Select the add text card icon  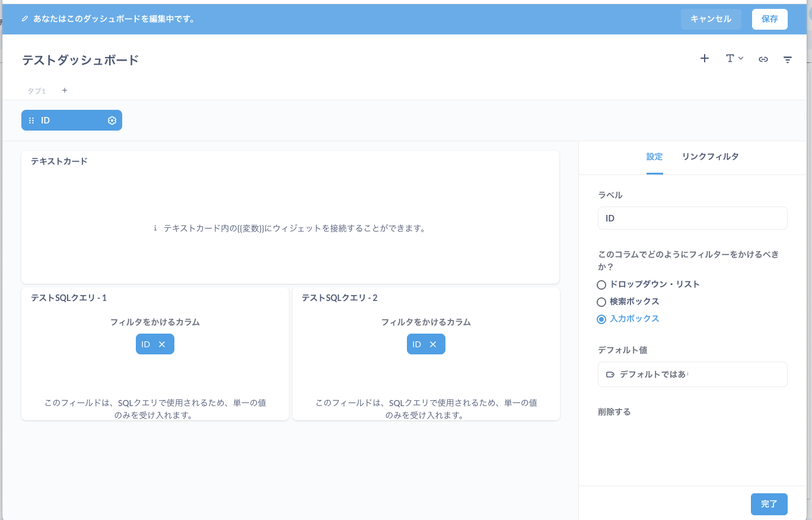[x=731, y=59]
